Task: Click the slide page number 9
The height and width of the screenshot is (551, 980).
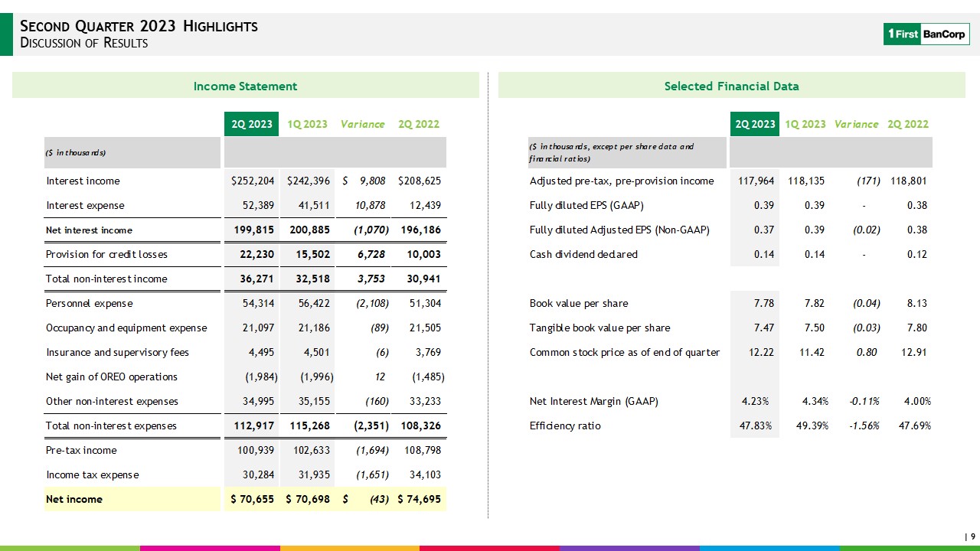Action: coord(972,536)
